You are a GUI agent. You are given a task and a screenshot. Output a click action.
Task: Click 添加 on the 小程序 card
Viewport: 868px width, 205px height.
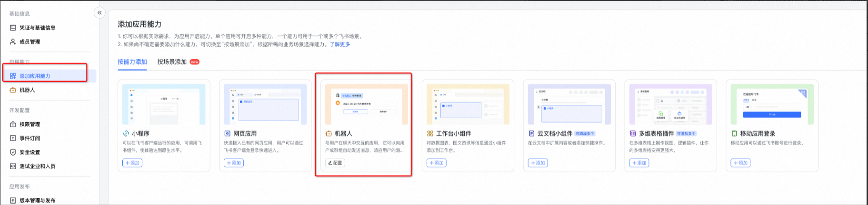[x=132, y=163]
